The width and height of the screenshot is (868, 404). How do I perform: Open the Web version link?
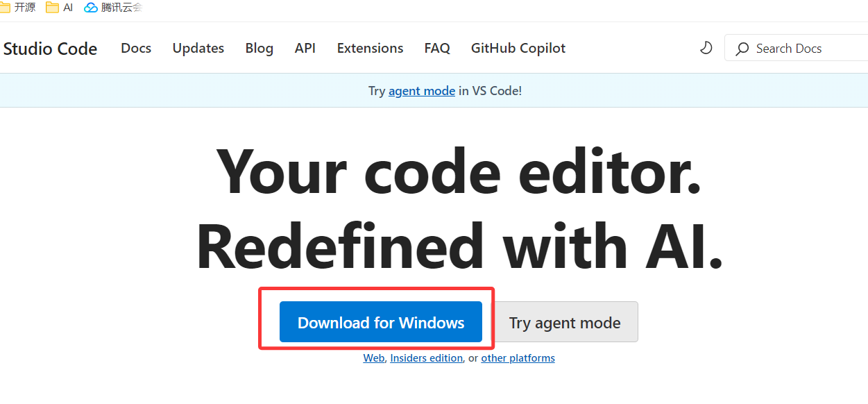coord(373,358)
